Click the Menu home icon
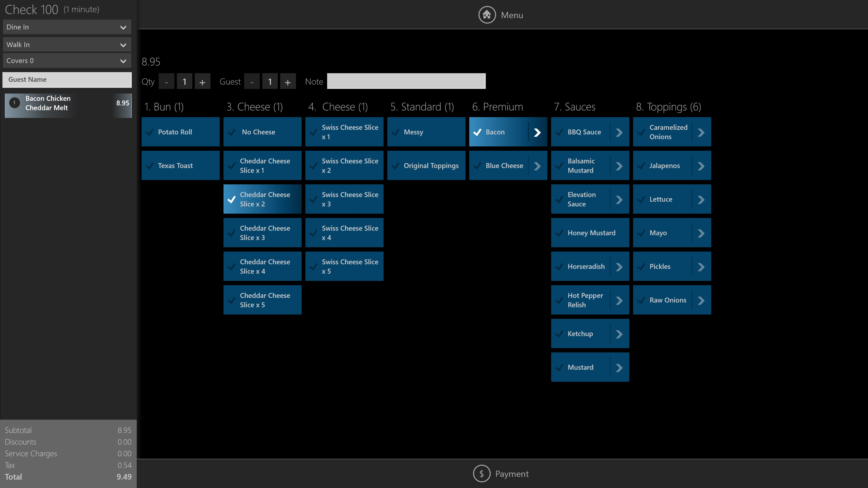Viewport: 868px width, 488px height. 487,15
